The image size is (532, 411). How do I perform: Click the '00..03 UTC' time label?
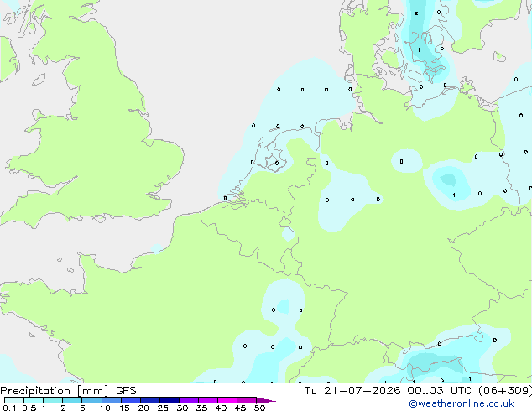pos(440,391)
